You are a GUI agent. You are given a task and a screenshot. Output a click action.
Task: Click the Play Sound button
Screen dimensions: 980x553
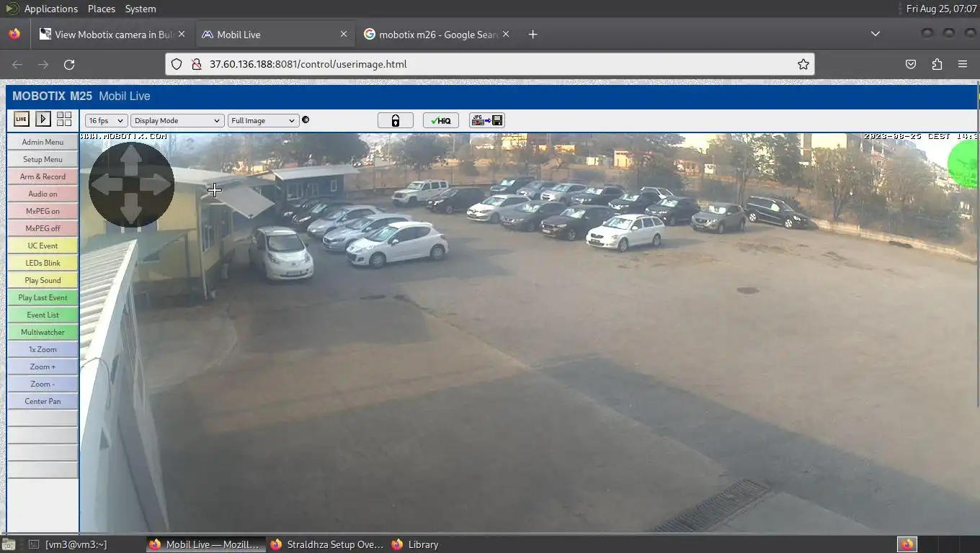[43, 280]
